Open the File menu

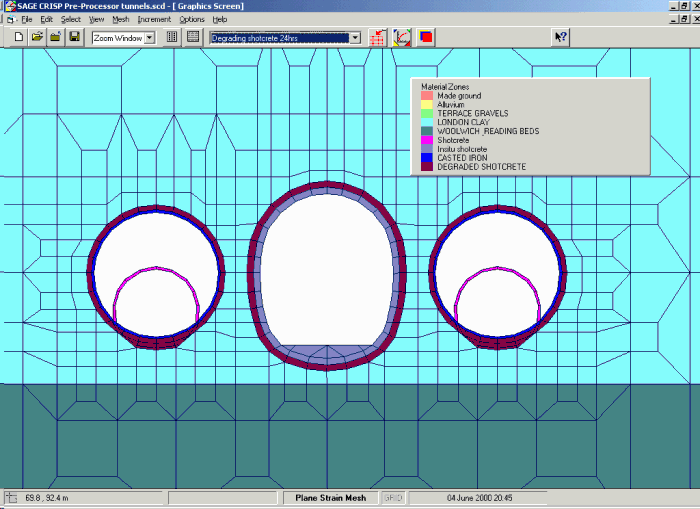pyautogui.click(x=27, y=20)
